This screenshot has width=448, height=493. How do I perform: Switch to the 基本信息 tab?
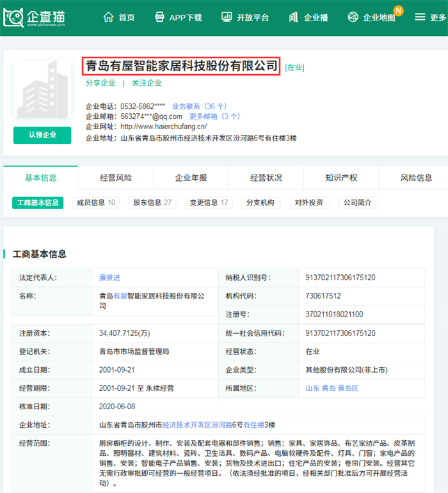[40, 178]
